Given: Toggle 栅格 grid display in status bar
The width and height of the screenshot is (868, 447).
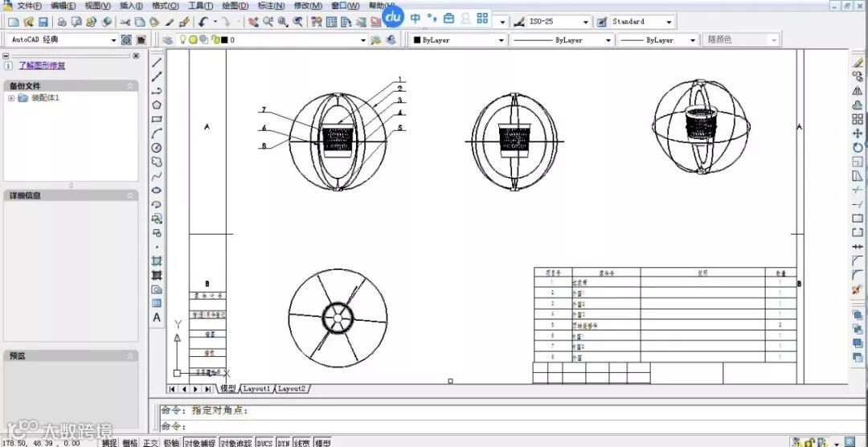Looking at the screenshot, I should click(130, 442).
